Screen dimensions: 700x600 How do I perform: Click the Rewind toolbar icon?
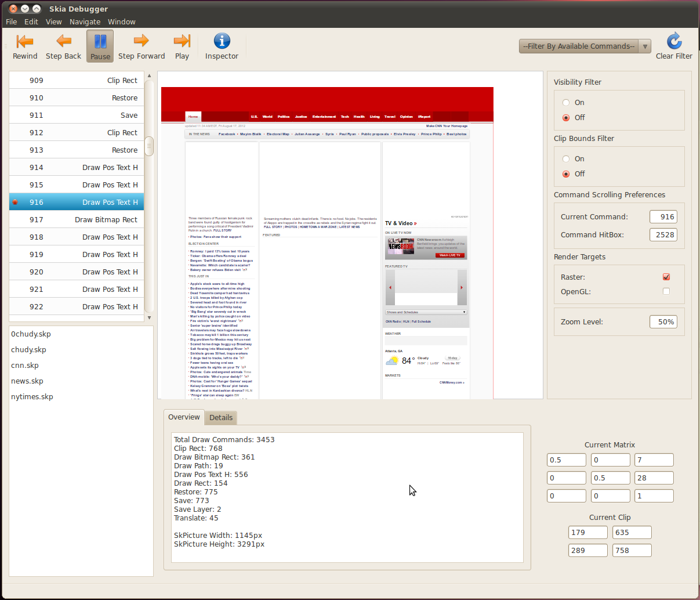coord(25,41)
